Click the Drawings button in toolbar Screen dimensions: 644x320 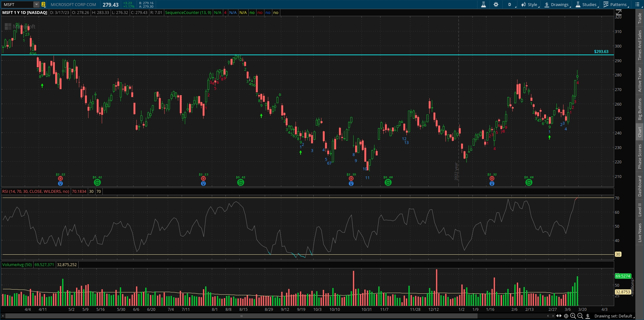[x=556, y=4]
